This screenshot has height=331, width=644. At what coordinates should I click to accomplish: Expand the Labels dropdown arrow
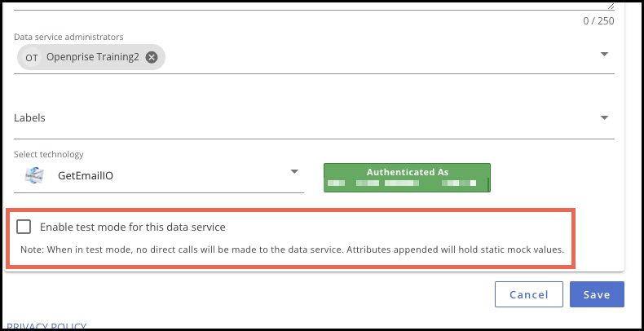(604, 118)
